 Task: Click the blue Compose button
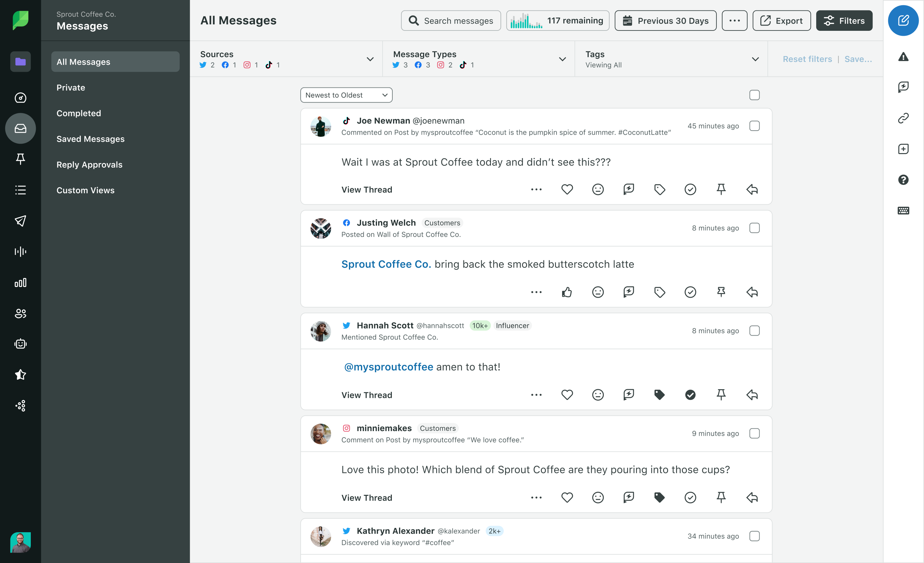(x=903, y=21)
